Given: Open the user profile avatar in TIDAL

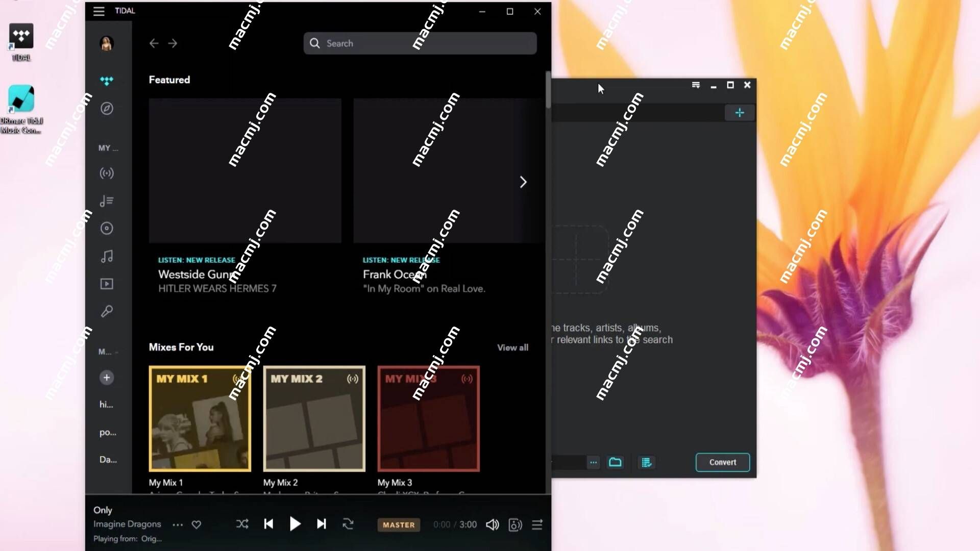Looking at the screenshot, I should (106, 43).
